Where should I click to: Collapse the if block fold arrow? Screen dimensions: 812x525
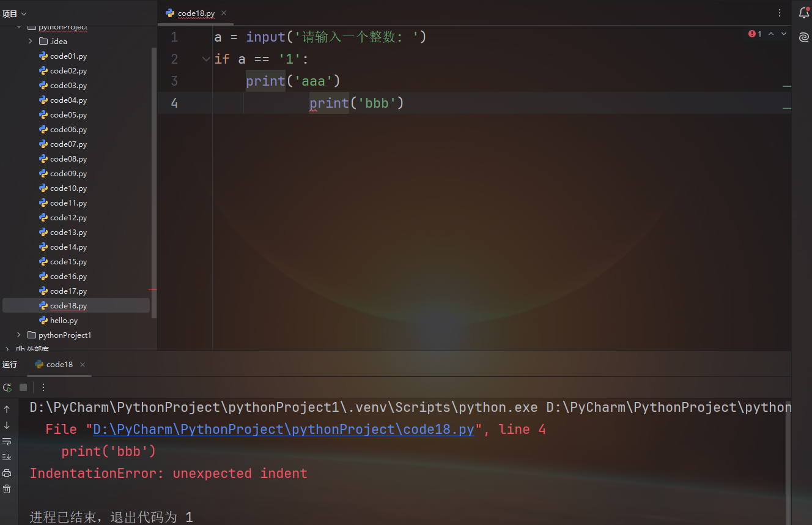pos(206,59)
